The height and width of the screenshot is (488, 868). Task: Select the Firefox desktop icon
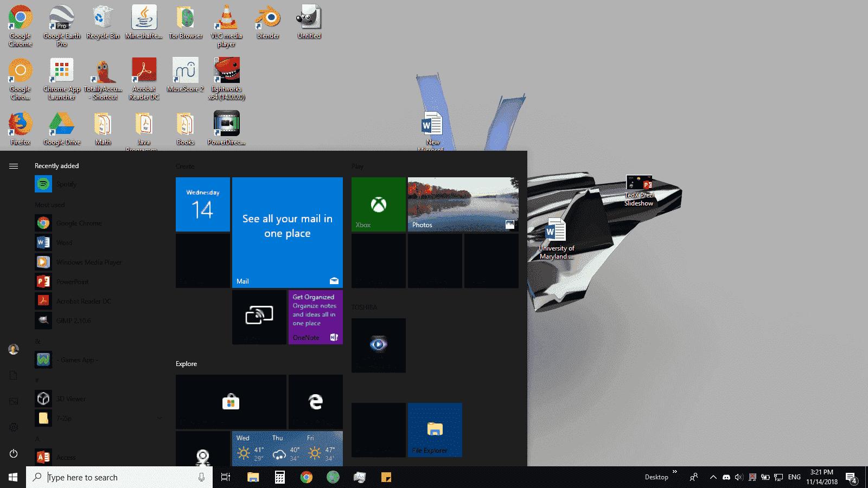(x=21, y=129)
